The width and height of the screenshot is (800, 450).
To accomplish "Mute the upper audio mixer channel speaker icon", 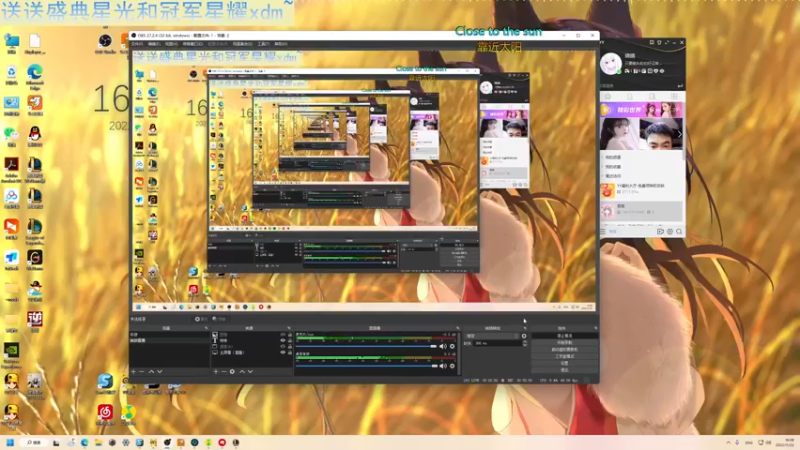I will click(x=443, y=346).
